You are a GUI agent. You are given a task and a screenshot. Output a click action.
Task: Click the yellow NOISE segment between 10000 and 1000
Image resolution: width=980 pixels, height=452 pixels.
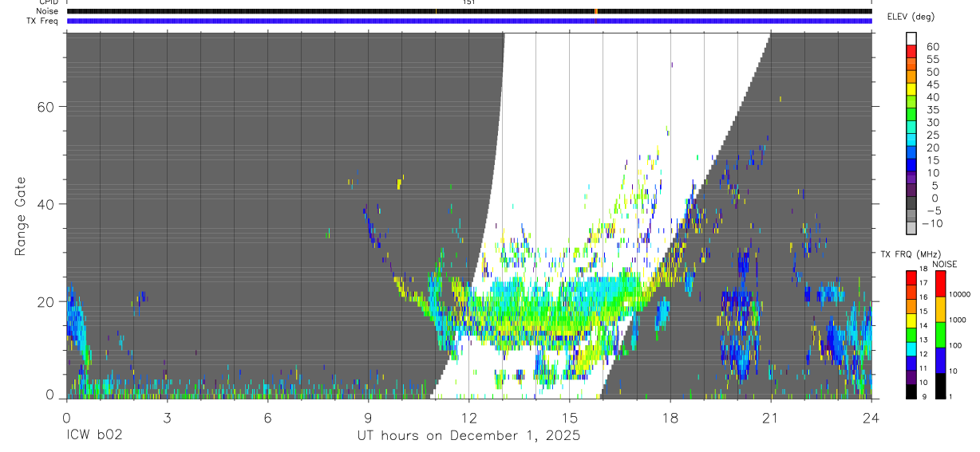(941, 309)
